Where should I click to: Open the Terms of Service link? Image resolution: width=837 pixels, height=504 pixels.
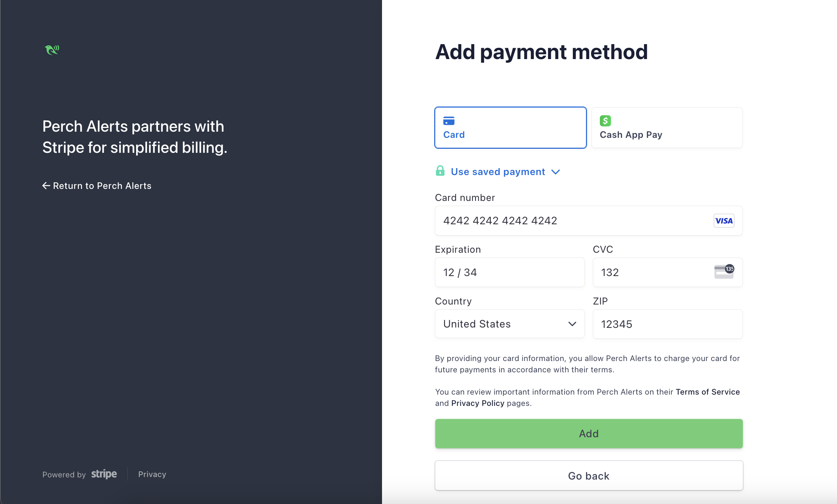click(707, 392)
